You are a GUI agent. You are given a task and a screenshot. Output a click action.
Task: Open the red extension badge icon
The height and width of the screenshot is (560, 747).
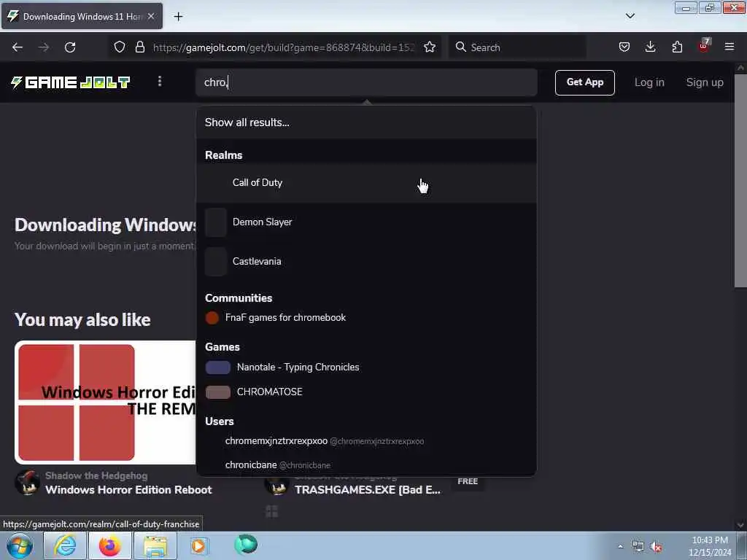point(704,46)
